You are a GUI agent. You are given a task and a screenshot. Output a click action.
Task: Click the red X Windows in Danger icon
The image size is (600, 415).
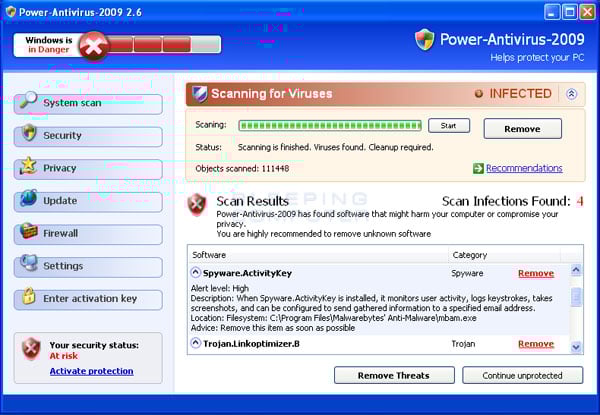point(93,46)
